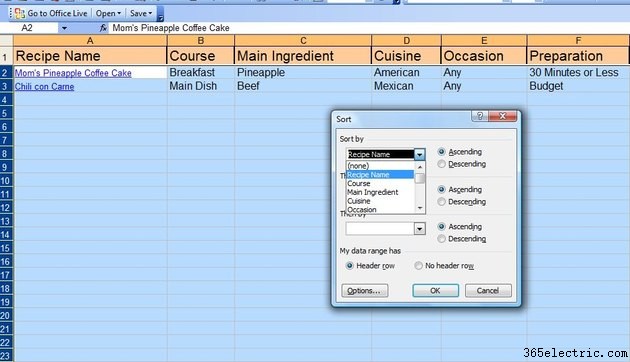Image resolution: width=630 pixels, height=362 pixels.
Task: Choose (none) in the sort list
Action: pos(380,166)
